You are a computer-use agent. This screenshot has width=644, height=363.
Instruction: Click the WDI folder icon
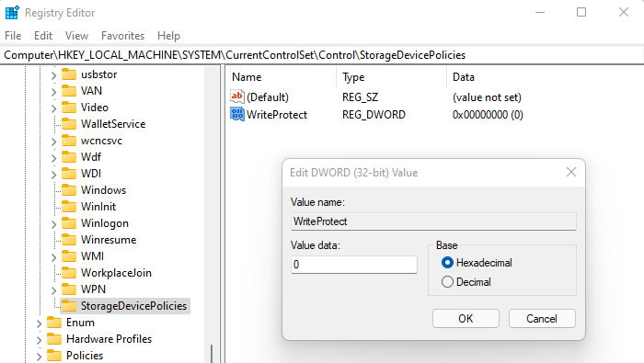point(69,174)
